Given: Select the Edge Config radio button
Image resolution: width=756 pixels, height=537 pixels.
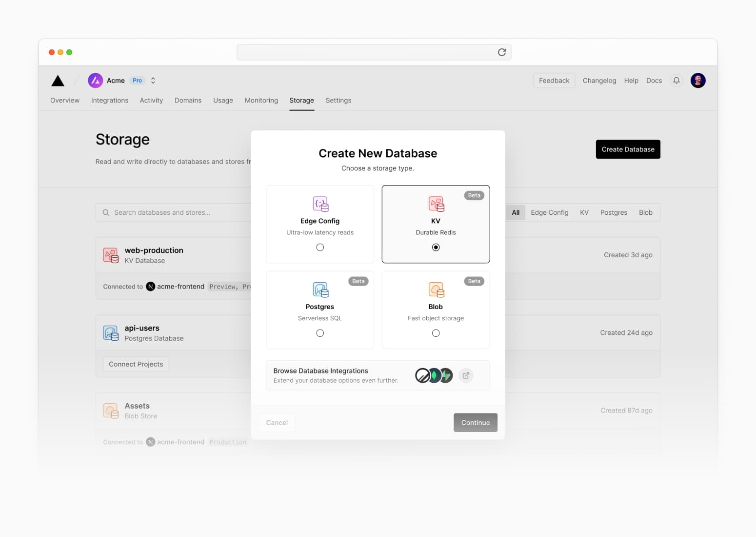Looking at the screenshot, I should tap(320, 248).
